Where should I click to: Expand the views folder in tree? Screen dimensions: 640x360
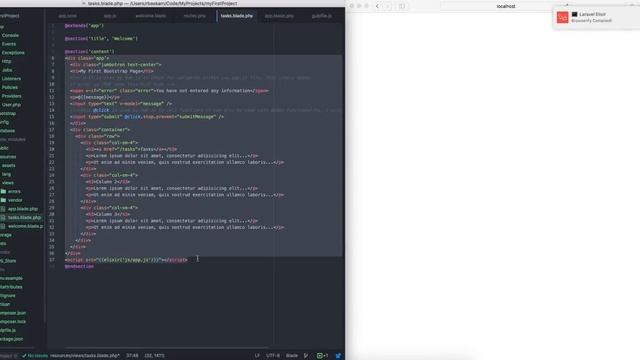click(x=8, y=183)
